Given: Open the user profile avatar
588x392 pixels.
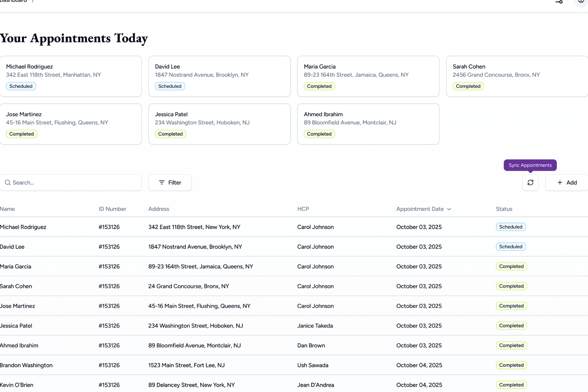Looking at the screenshot, I should click(x=581, y=2).
